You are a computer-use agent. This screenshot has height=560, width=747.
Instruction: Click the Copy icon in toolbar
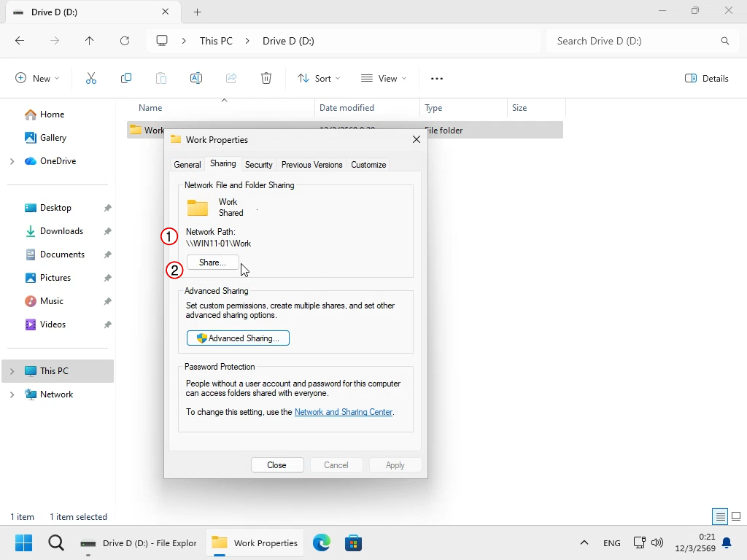[126, 79]
